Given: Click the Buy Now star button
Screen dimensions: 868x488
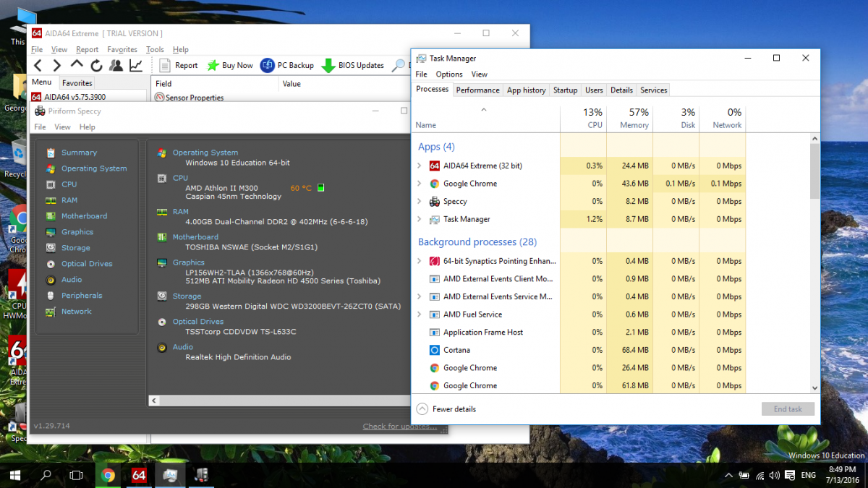Looking at the screenshot, I should tap(230, 65).
